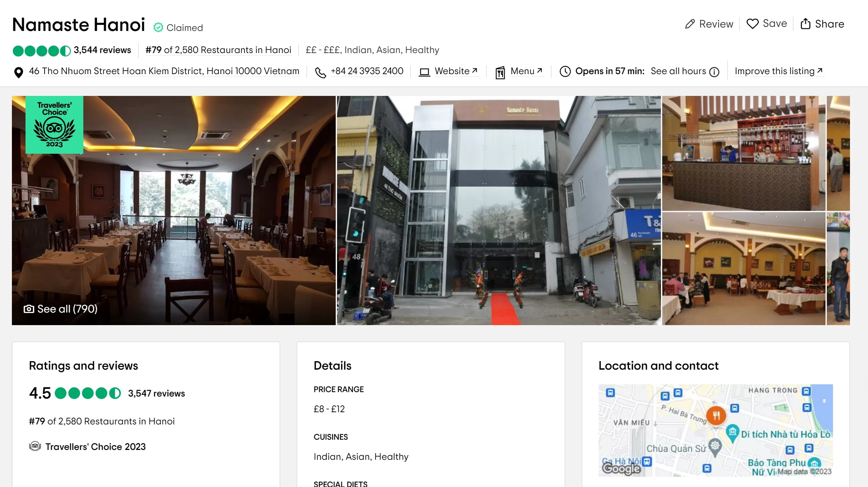Click the 4.5 rating score
This screenshot has width=868, height=487.
click(40, 393)
